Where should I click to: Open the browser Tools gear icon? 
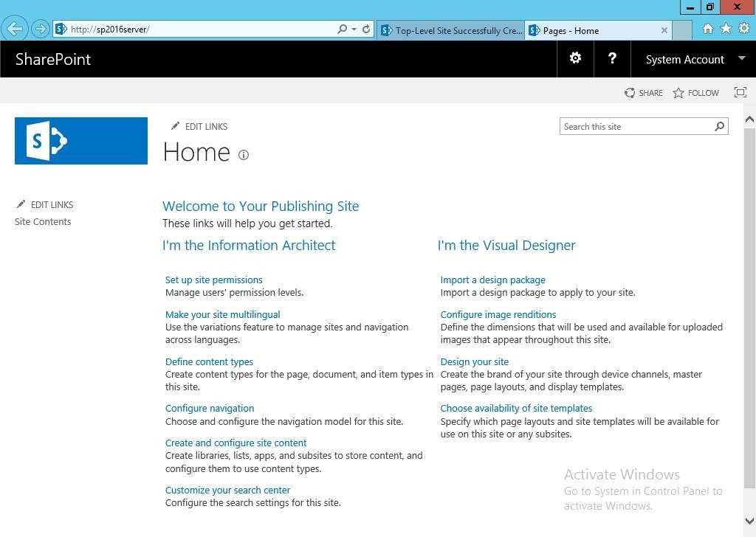pyautogui.click(x=744, y=29)
